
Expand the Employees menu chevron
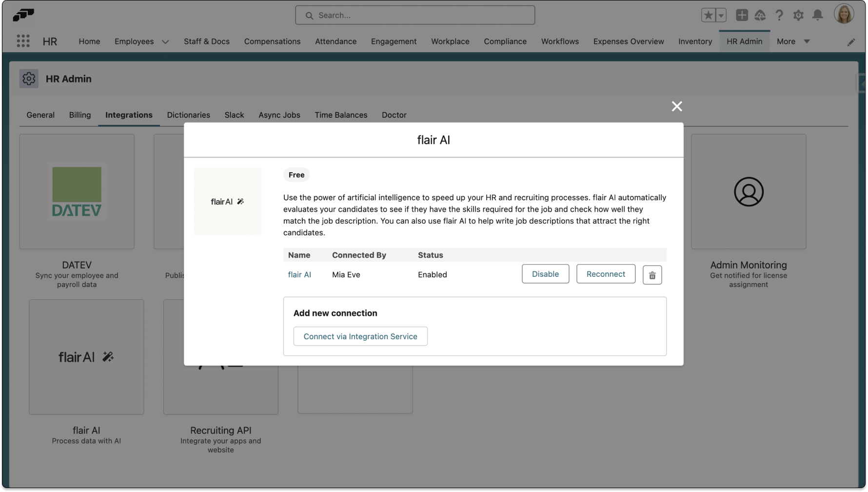(x=165, y=42)
